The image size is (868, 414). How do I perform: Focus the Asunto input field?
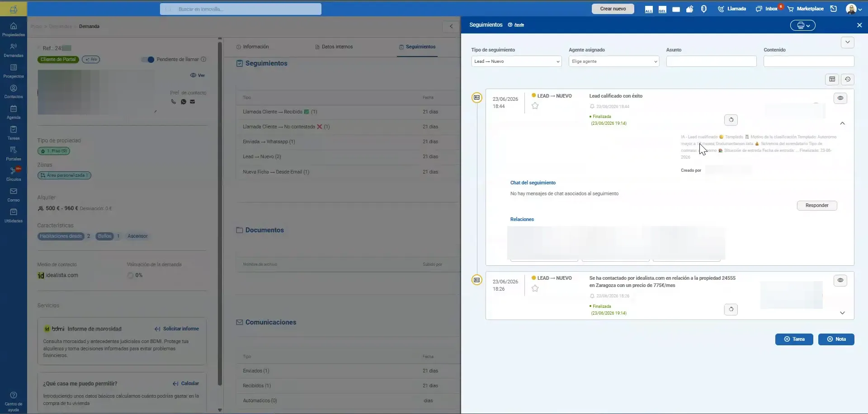712,61
